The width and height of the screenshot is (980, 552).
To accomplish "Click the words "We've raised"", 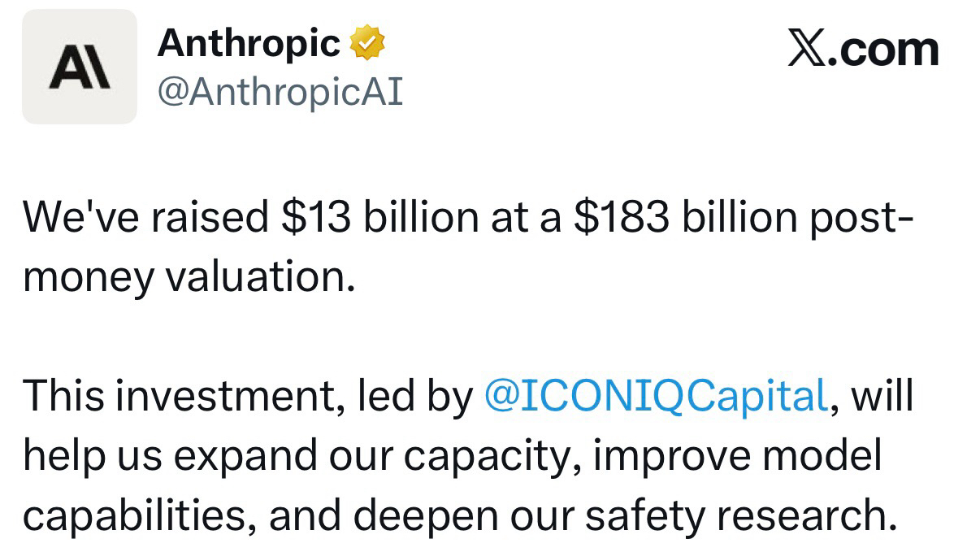I will (145, 218).
